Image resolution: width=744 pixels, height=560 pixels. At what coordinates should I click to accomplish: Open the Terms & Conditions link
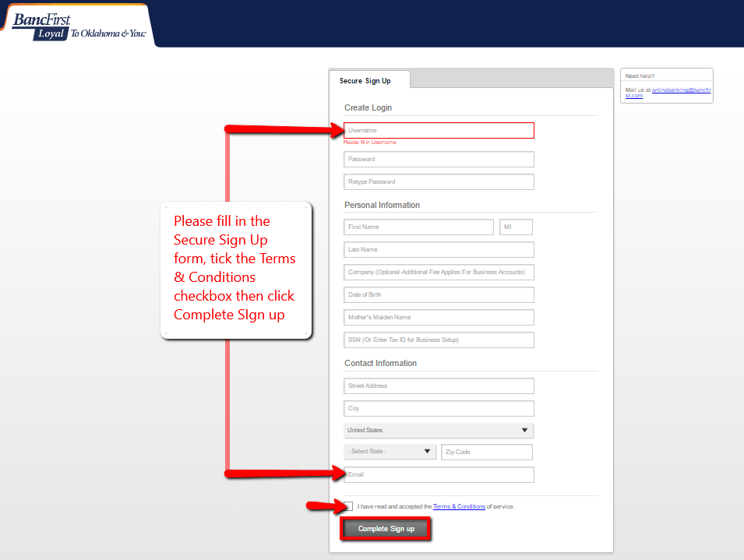click(460, 505)
